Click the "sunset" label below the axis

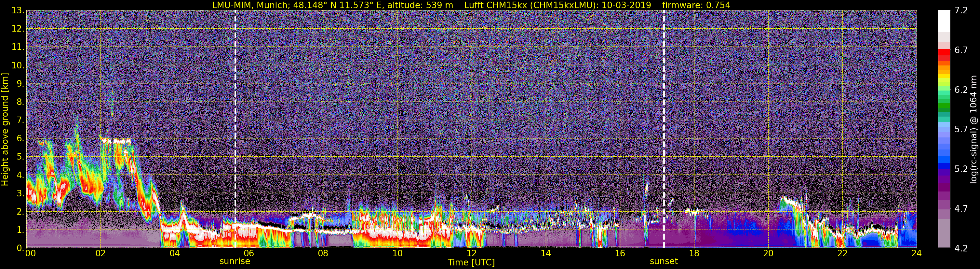(664, 261)
